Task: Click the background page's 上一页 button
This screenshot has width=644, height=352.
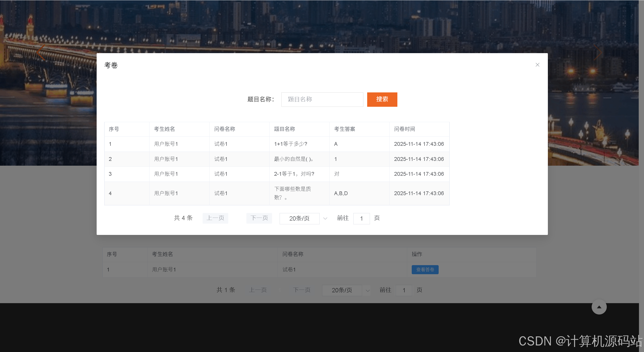Action: click(258, 290)
